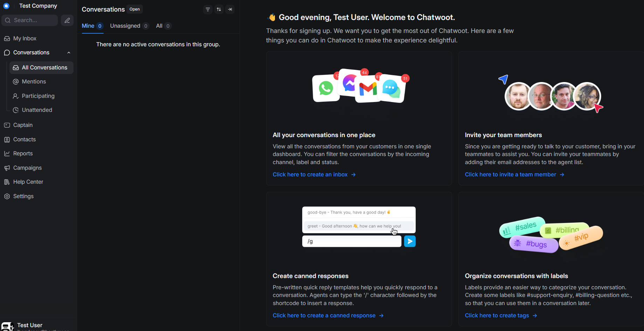This screenshot has height=331, width=644.
Task: Click the Chatwoot logo icon
Action: coord(6,6)
